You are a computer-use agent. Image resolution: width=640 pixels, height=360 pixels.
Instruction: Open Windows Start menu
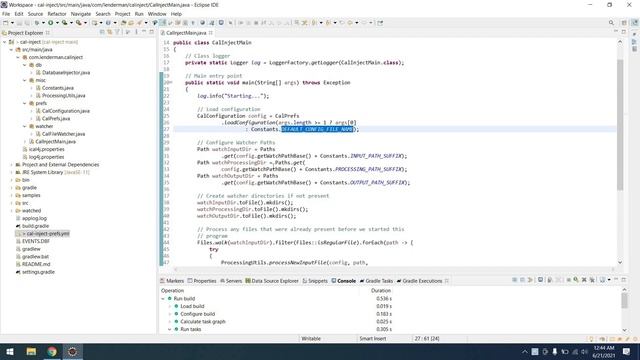10,351
